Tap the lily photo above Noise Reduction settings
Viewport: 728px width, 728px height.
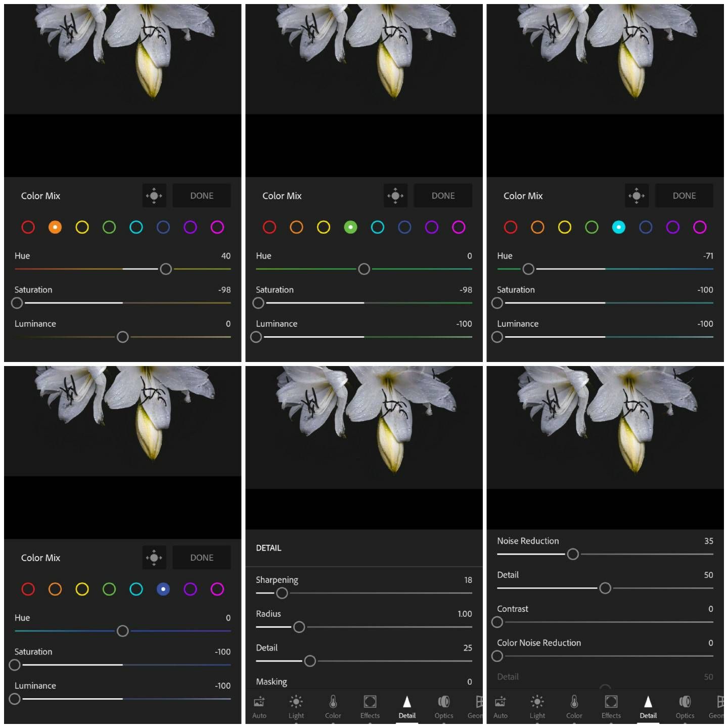coord(605,420)
